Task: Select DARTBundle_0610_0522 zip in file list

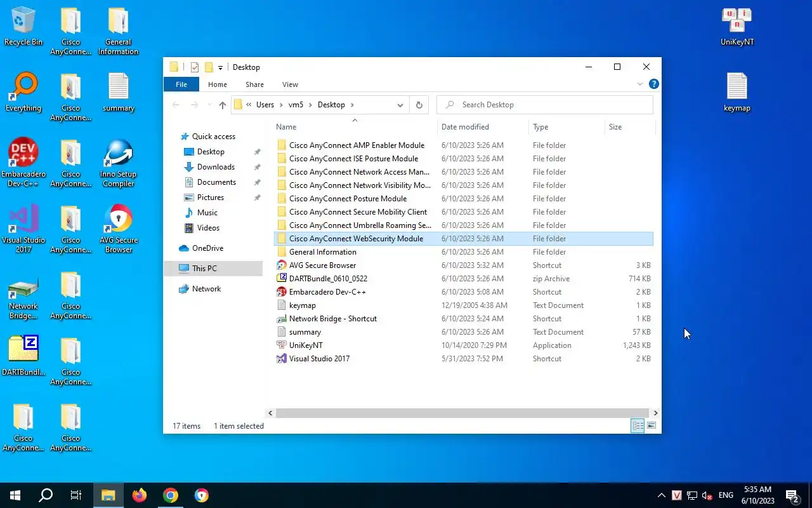Action: [x=464, y=279]
